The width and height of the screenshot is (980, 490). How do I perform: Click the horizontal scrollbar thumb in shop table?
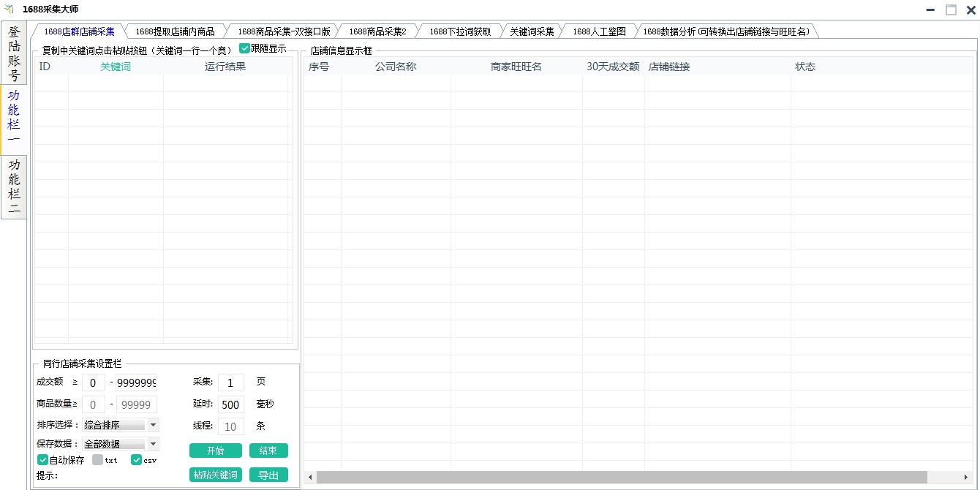[x=622, y=477]
